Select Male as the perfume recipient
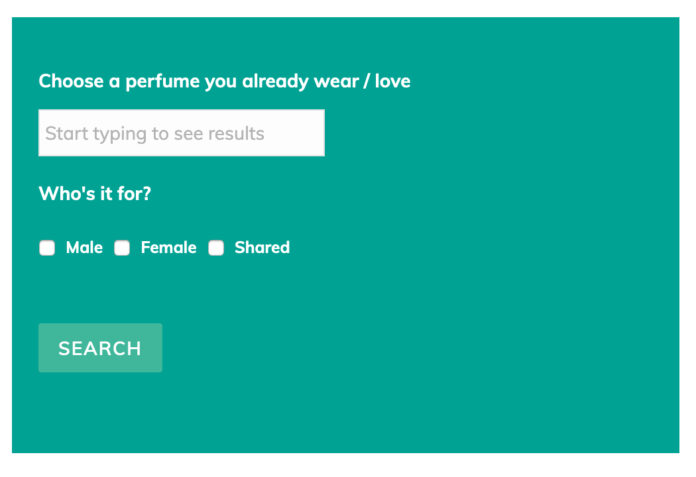 click(47, 248)
